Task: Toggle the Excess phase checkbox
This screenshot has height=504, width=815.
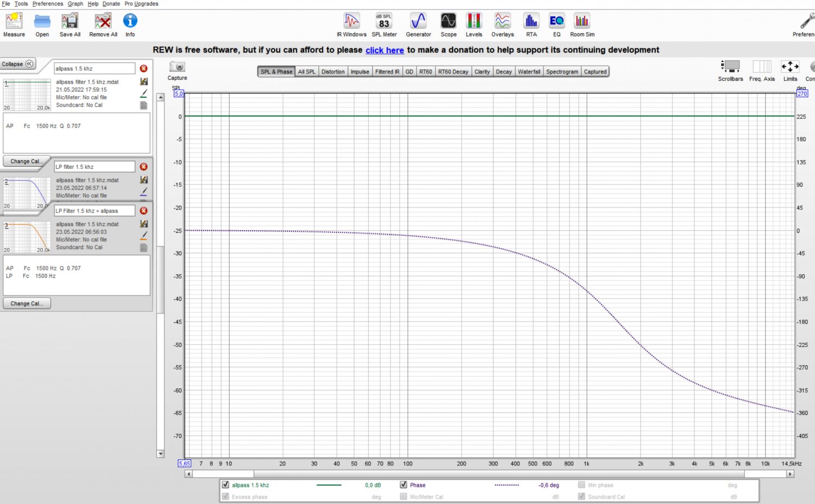Action: tap(225, 496)
